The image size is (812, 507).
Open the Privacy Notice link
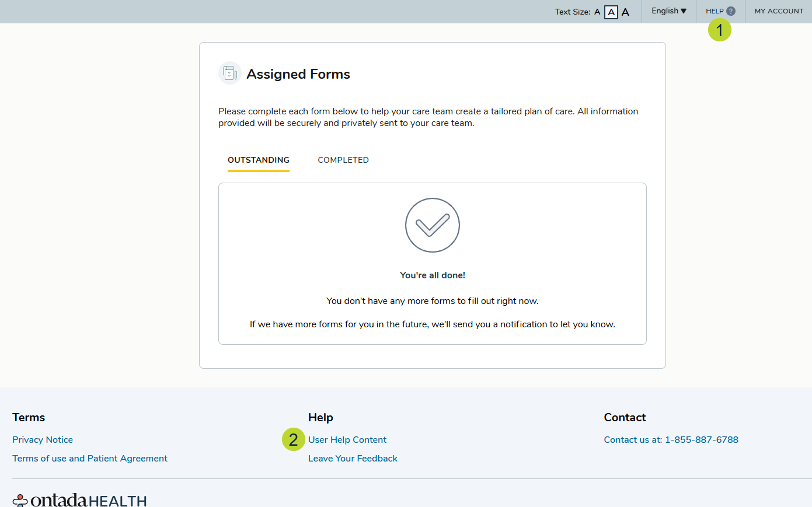tap(43, 440)
